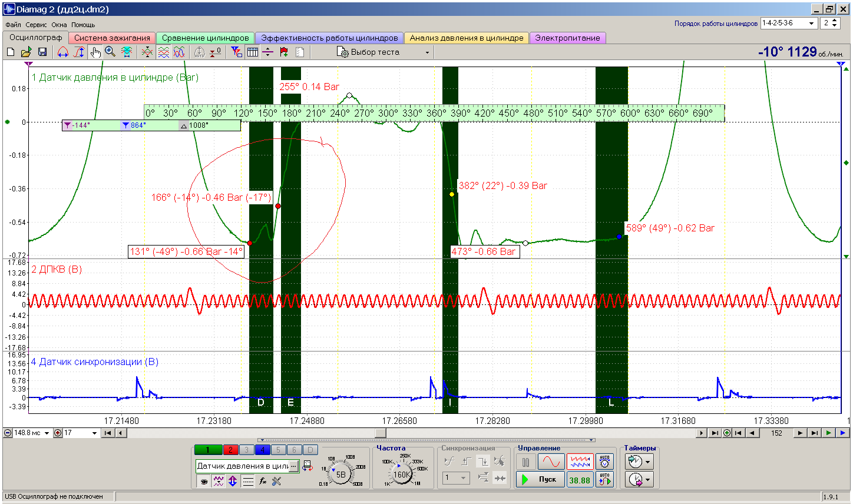Switch to Анализ давления в цилиндре tab
Screen dimensions: 853x504
coord(467,38)
